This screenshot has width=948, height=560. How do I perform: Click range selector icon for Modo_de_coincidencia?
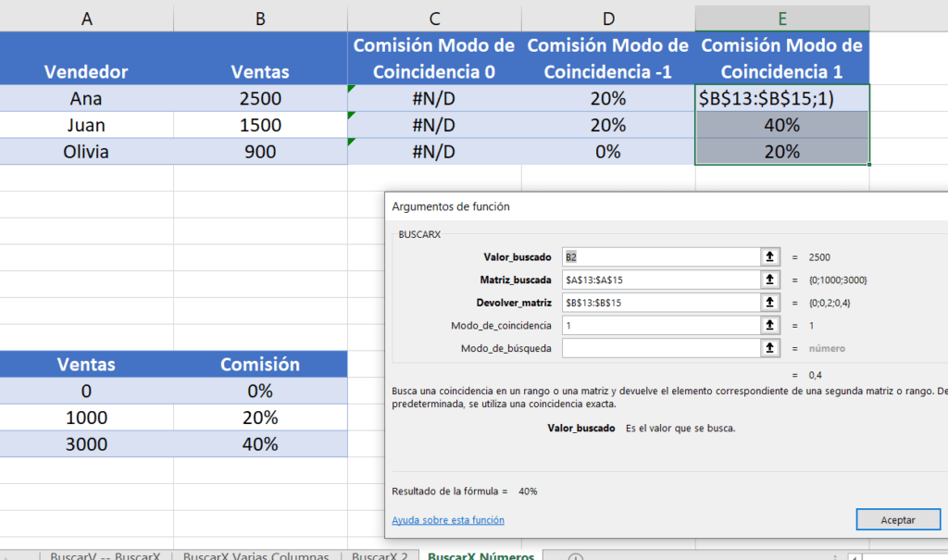tap(768, 326)
